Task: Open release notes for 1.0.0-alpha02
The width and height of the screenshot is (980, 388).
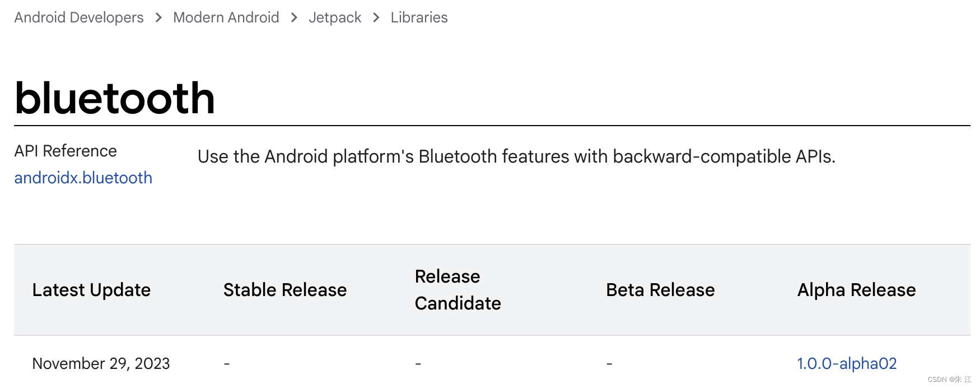Action: point(846,363)
